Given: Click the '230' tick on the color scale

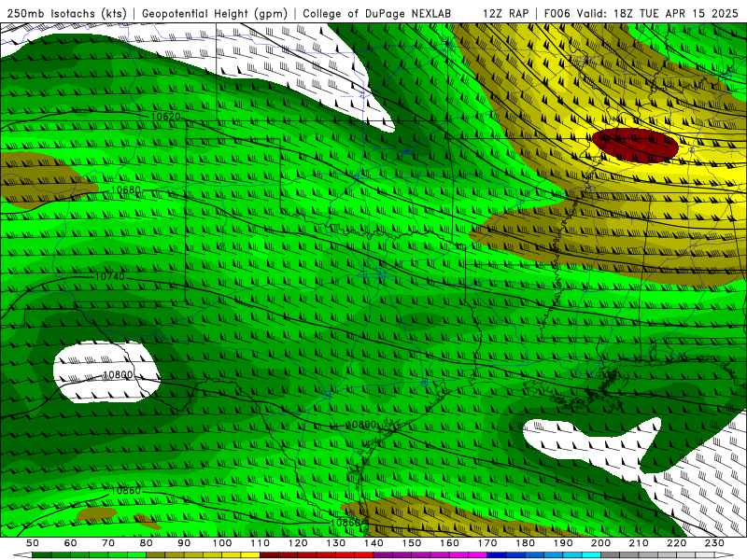Looking at the screenshot, I should pos(714,543).
